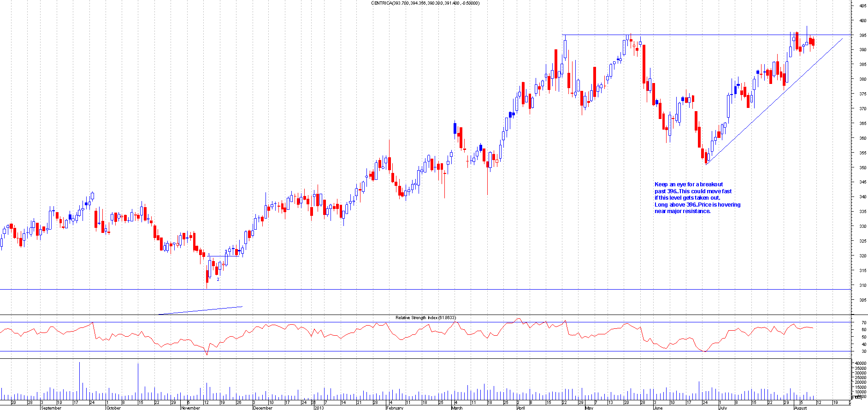
Task: Click the 305 price level on axis
Action: (x=862, y=300)
